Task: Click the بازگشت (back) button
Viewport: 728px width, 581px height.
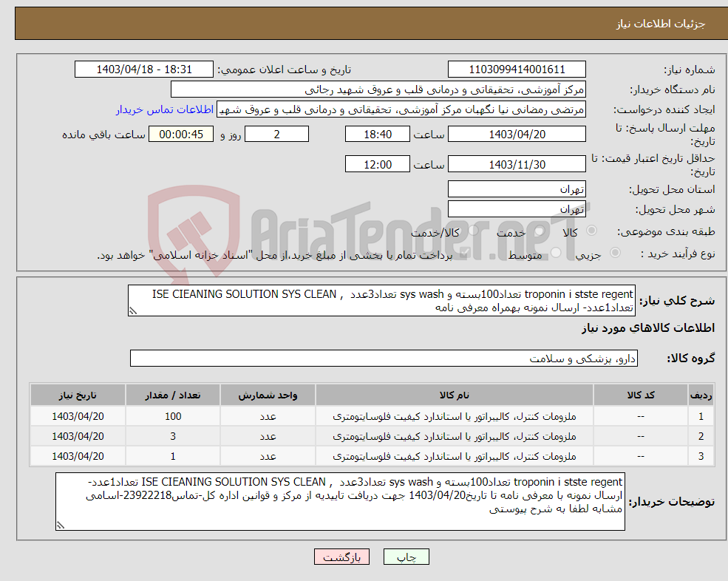Action: click(x=341, y=557)
